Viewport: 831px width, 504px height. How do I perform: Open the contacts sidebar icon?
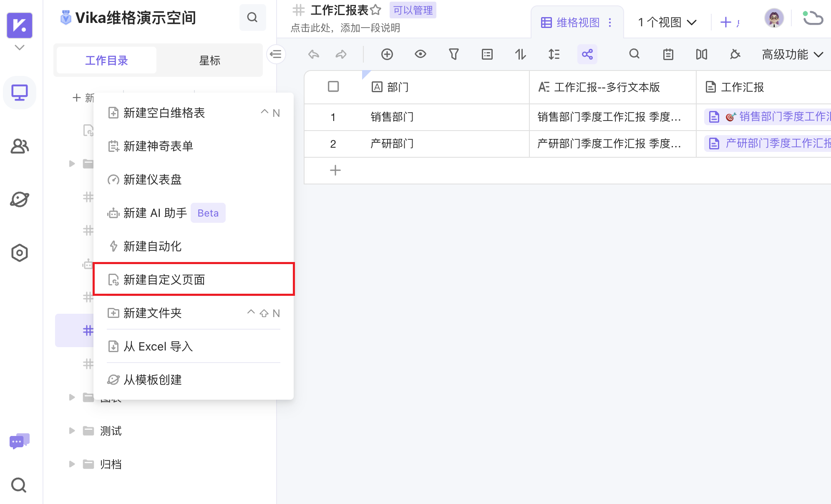pos(20,146)
